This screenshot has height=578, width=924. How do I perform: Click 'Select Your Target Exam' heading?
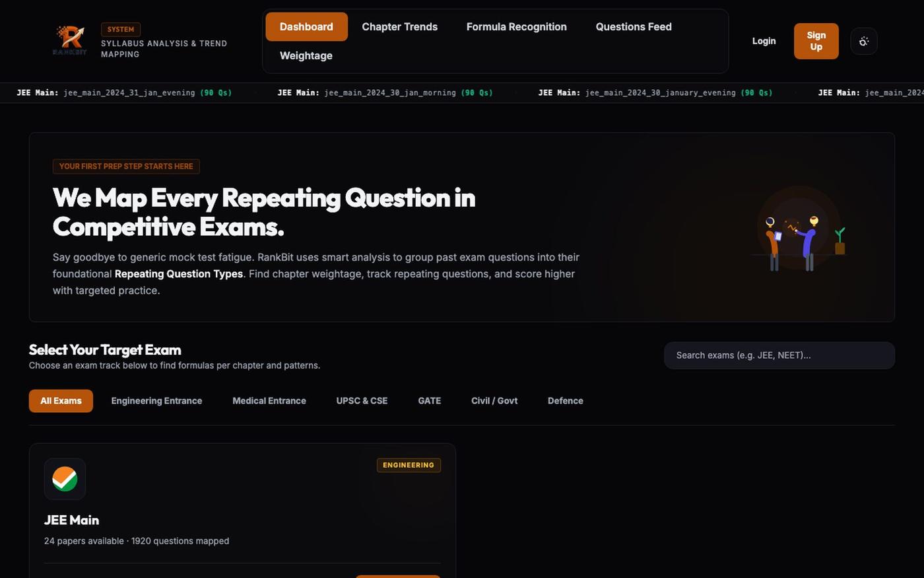click(105, 349)
